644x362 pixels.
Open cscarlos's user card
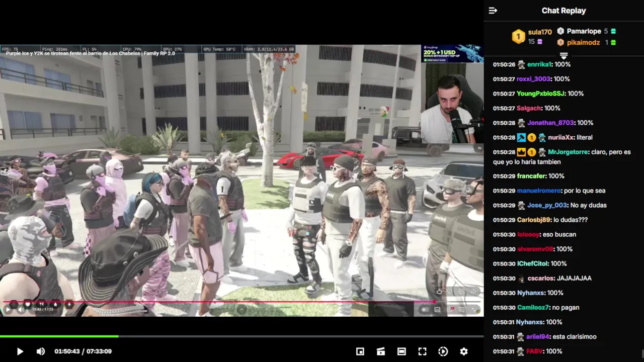coord(541,278)
